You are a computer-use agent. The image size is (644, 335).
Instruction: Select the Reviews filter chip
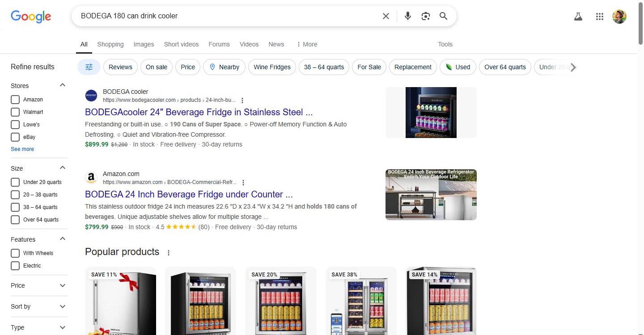pos(120,67)
